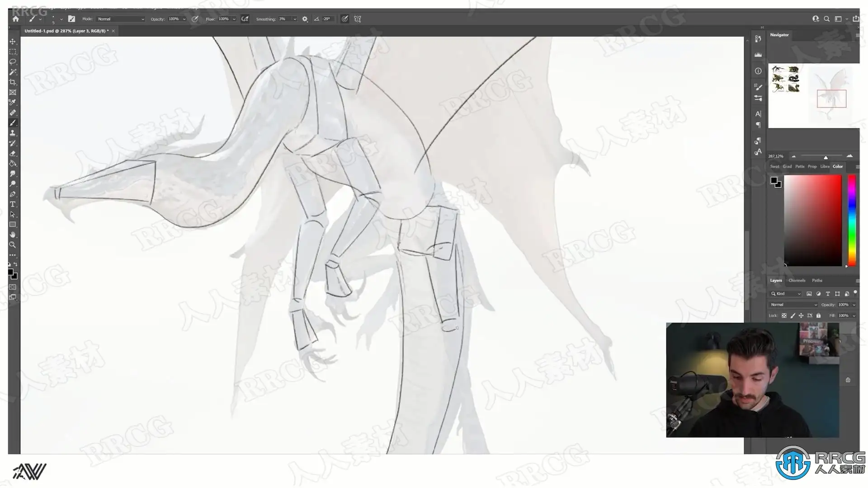
Task: Enable airbrush style build-up
Action: coord(245,19)
